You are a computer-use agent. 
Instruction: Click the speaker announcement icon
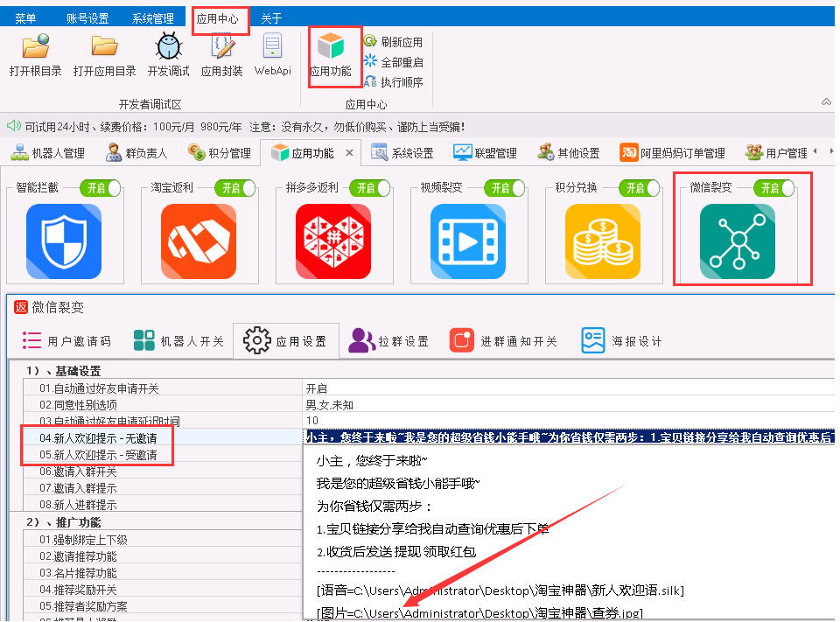pos(13,126)
